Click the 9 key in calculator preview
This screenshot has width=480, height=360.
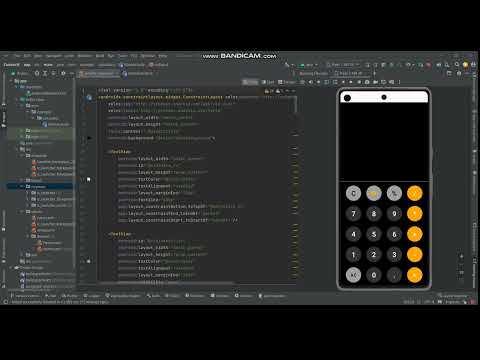(x=394, y=214)
